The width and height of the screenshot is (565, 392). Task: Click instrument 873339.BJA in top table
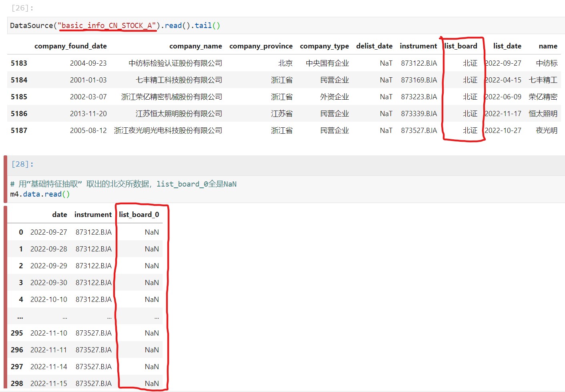tap(419, 114)
